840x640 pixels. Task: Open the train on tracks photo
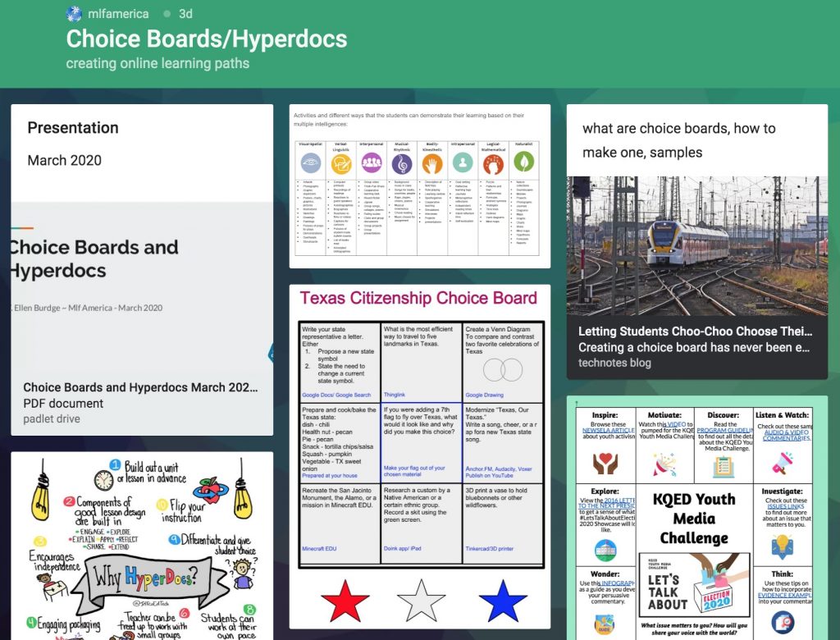pos(697,246)
